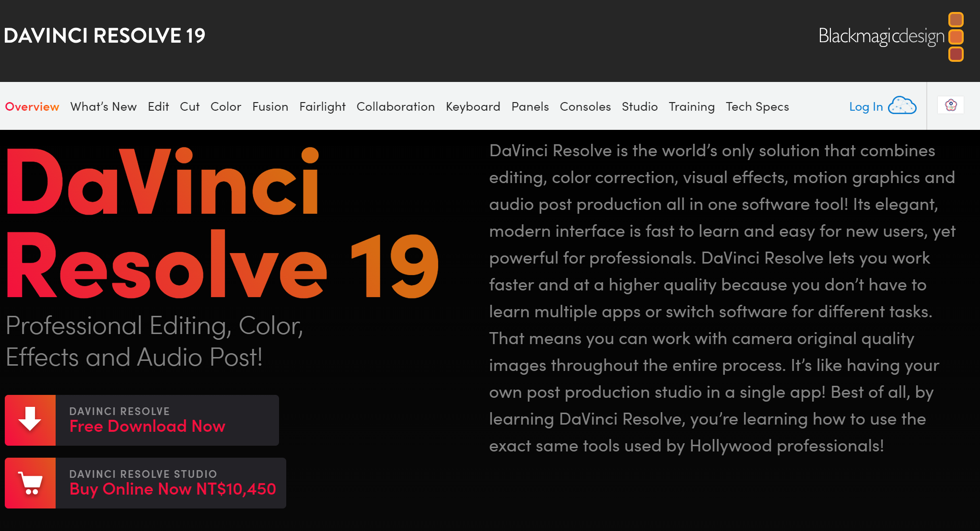The height and width of the screenshot is (531, 980).
Task: View the Keyboard page
Action: (x=473, y=106)
